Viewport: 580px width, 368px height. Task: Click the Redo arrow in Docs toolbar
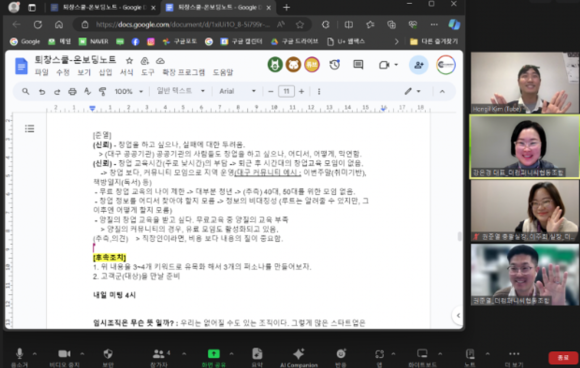point(57,91)
